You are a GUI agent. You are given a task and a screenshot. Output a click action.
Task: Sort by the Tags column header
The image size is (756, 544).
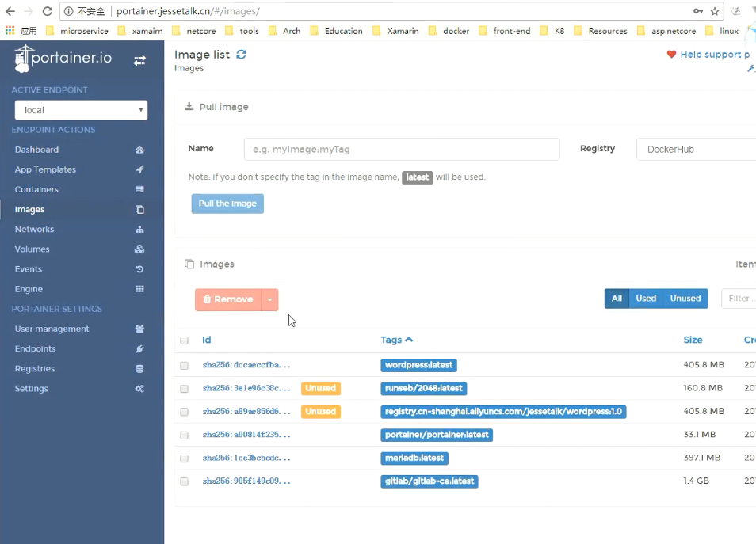[397, 340]
